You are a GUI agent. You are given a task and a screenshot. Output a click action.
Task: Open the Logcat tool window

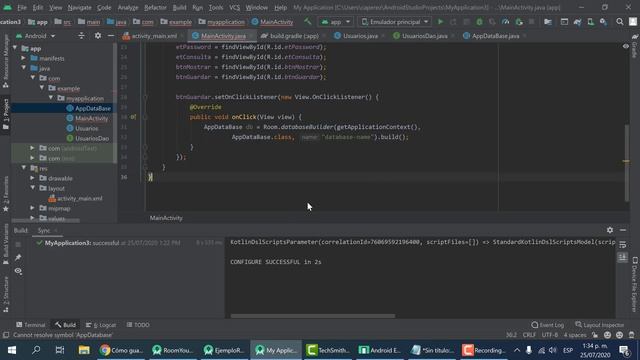coord(101,325)
